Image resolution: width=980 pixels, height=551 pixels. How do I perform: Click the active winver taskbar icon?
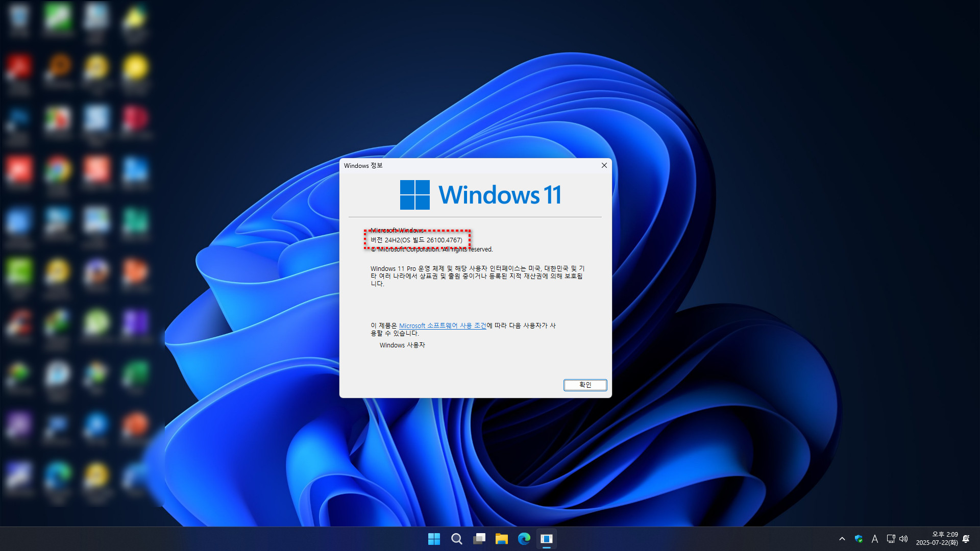coord(546,539)
